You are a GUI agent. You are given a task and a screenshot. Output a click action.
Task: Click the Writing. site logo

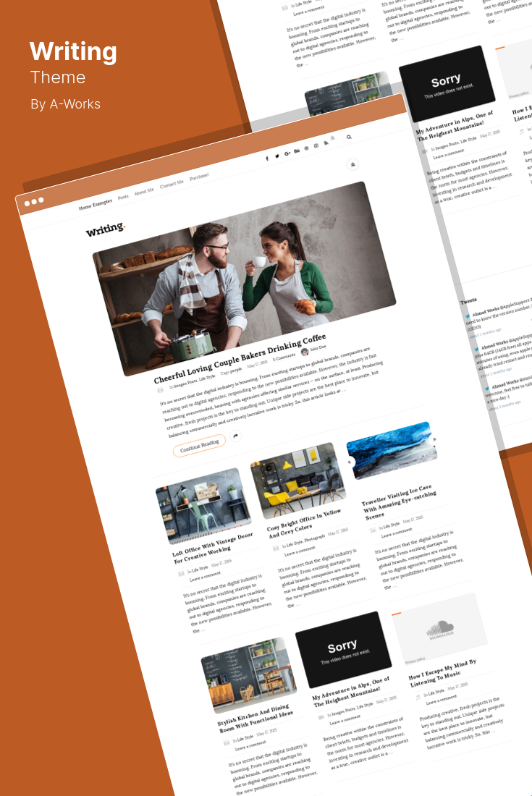pyautogui.click(x=105, y=229)
